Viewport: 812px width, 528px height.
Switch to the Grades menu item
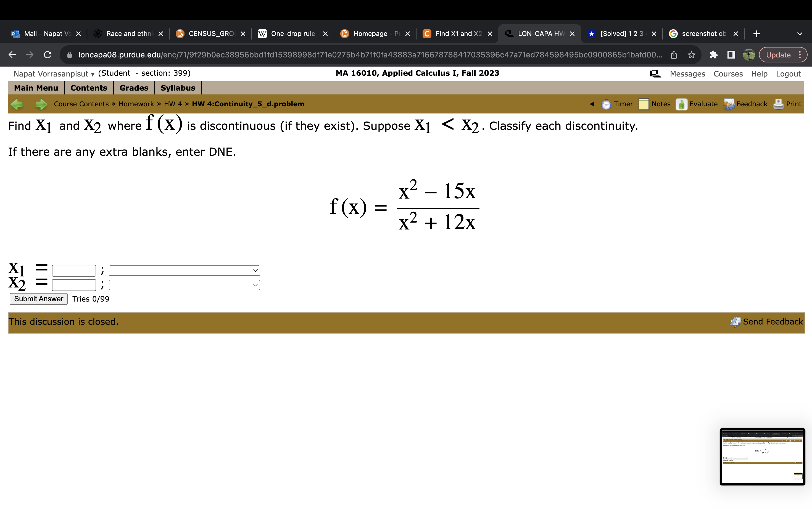point(133,88)
